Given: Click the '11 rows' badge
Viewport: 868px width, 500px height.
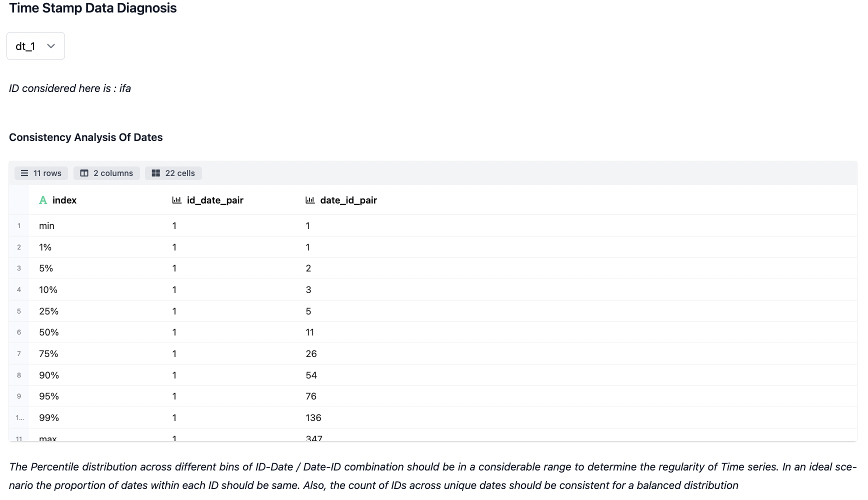Looking at the screenshot, I should 41,173.
